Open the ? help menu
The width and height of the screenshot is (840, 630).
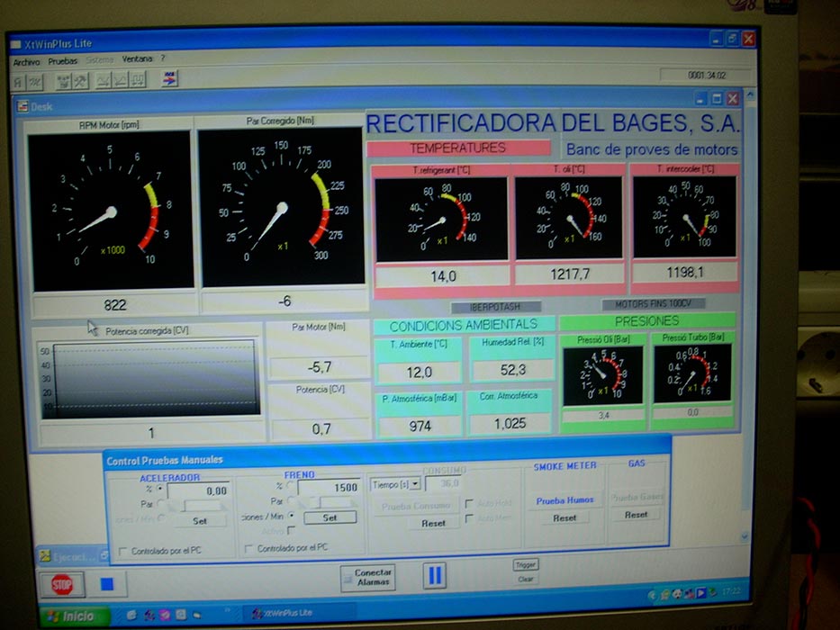[x=163, y=58]
